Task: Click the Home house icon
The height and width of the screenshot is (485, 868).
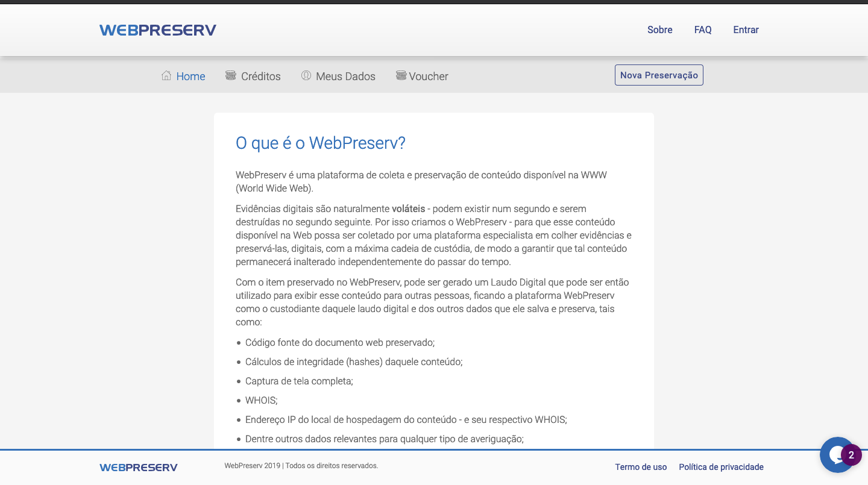Action: 166,75
